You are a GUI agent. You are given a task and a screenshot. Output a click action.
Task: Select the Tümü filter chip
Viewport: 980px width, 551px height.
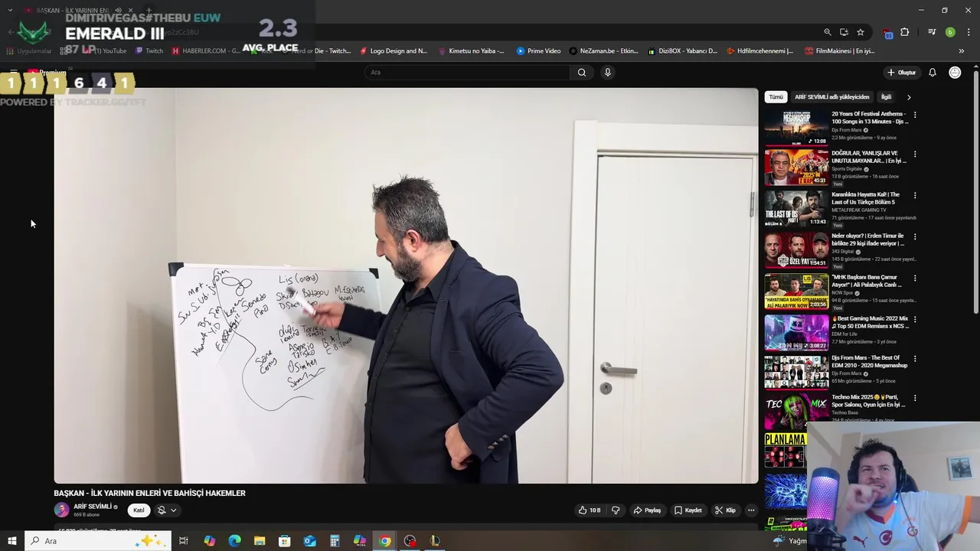(776, 97)
